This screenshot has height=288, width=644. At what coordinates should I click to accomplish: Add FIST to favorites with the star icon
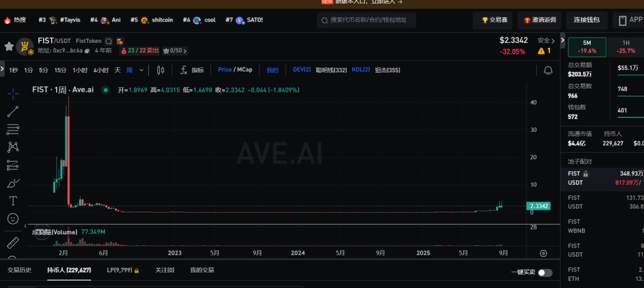pos(9,46)
